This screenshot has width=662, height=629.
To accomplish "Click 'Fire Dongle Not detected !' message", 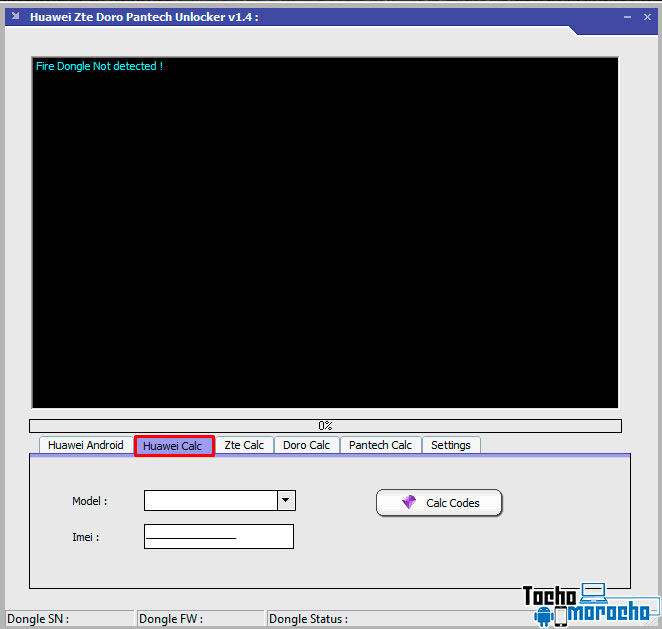I will (99, 66).
